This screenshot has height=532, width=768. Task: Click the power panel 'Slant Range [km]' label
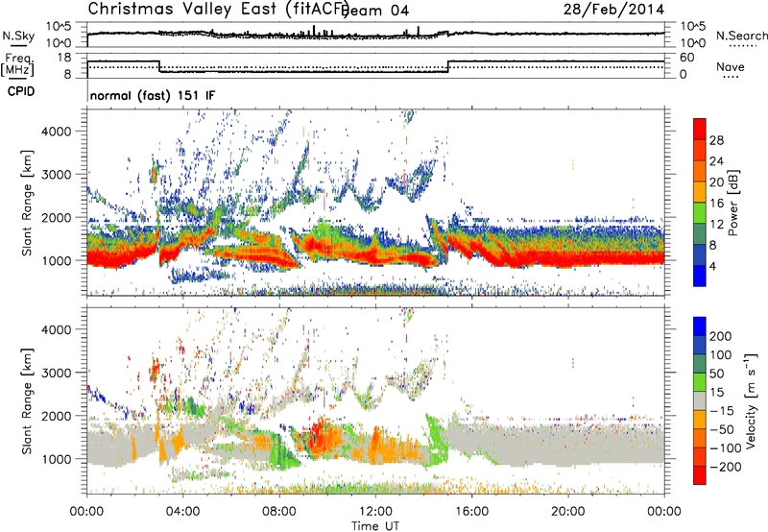(27, 203)
